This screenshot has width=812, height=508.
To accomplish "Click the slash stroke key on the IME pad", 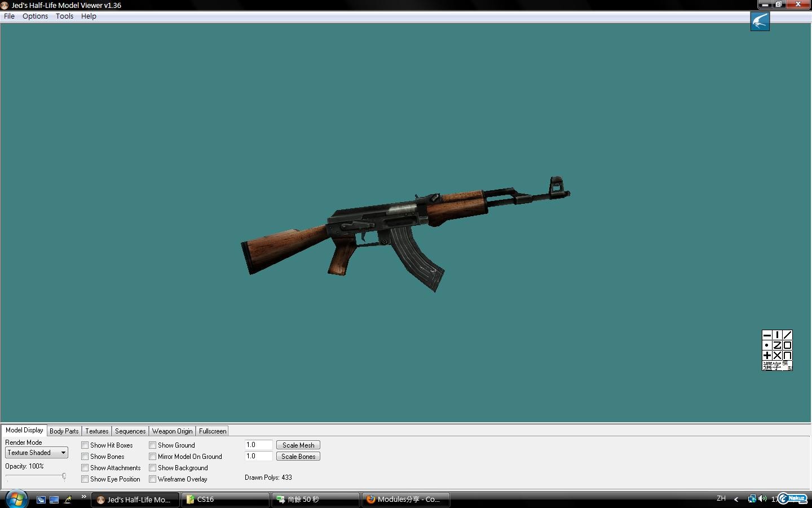I will click(787, 335).
